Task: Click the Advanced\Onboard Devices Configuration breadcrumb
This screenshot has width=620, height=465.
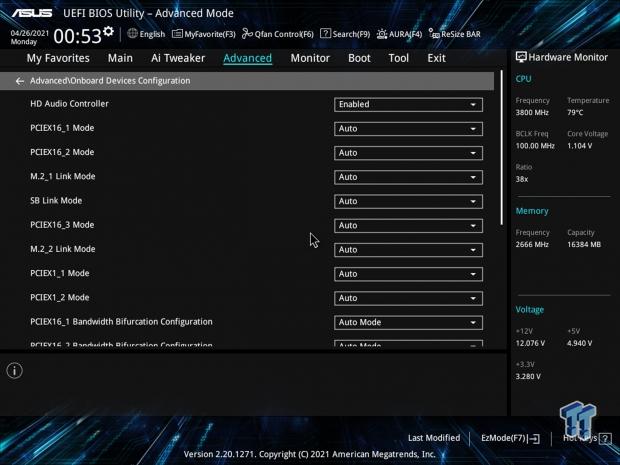Action: pyautogui.click(x=110, y=81)
